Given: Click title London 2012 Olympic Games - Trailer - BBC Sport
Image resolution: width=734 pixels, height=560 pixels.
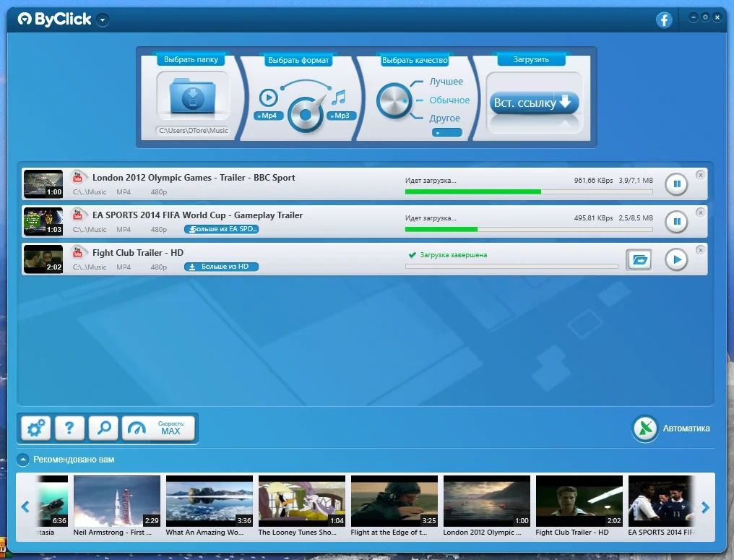Looking at the screenshot, I should point(194,178).
